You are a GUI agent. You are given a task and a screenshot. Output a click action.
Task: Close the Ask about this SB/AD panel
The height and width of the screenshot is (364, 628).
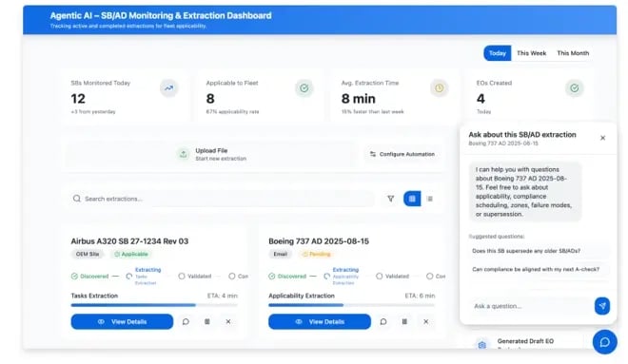point(602,138)
